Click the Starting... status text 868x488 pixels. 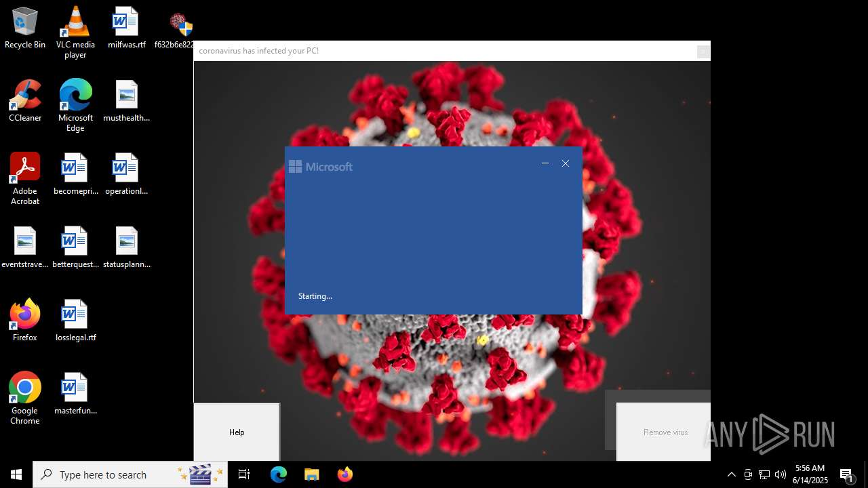coord(315,296)
